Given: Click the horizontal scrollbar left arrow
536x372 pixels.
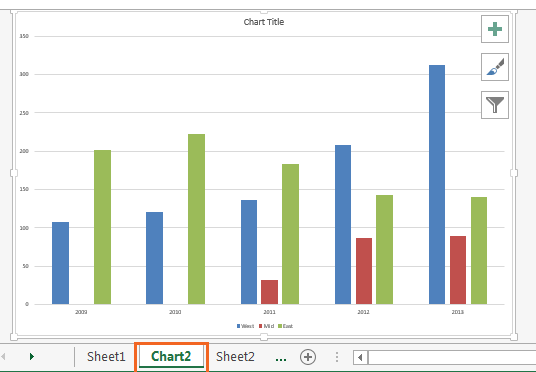Looking at the screenshot, I should click(360, 358).
